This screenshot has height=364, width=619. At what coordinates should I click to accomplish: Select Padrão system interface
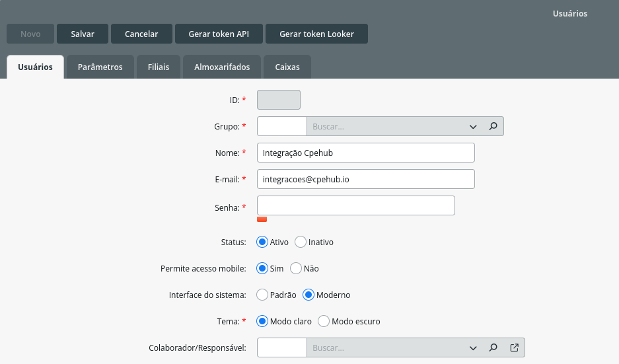[262, 295]
